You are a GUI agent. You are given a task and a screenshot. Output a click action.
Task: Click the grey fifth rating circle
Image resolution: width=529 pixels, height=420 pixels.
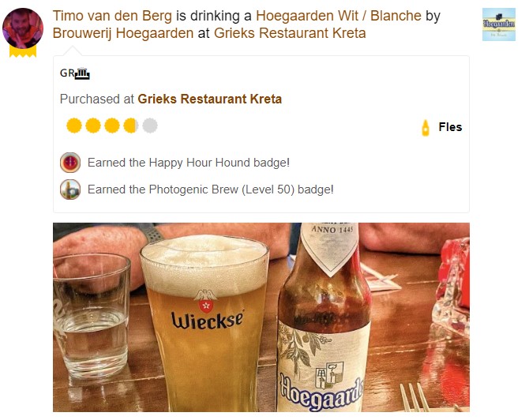coord(150,126)
